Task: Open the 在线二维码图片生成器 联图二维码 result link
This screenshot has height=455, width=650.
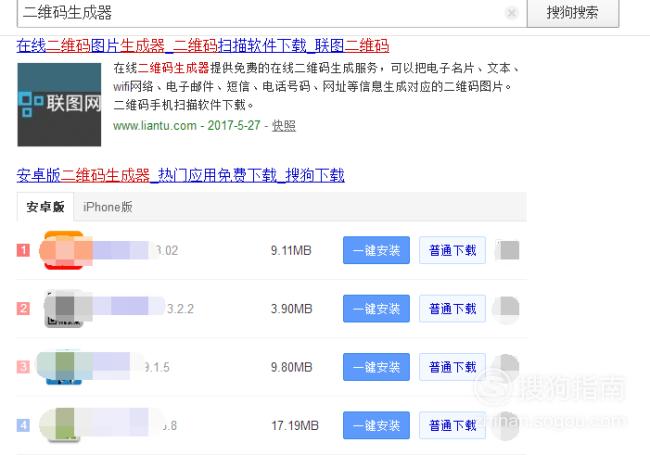Action: click(x=203, y=45)
